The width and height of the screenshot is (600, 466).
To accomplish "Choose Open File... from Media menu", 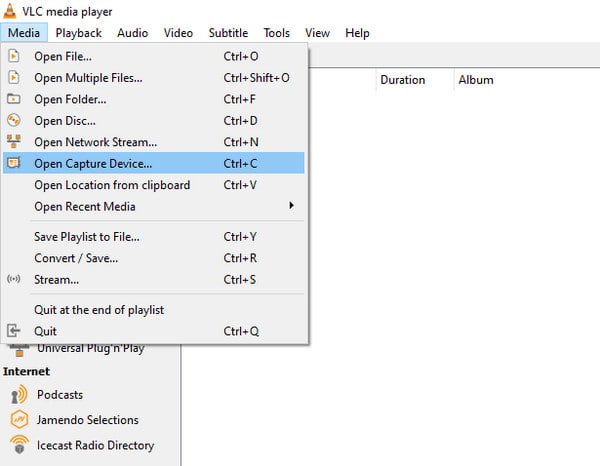I will (x=153, y=56).
